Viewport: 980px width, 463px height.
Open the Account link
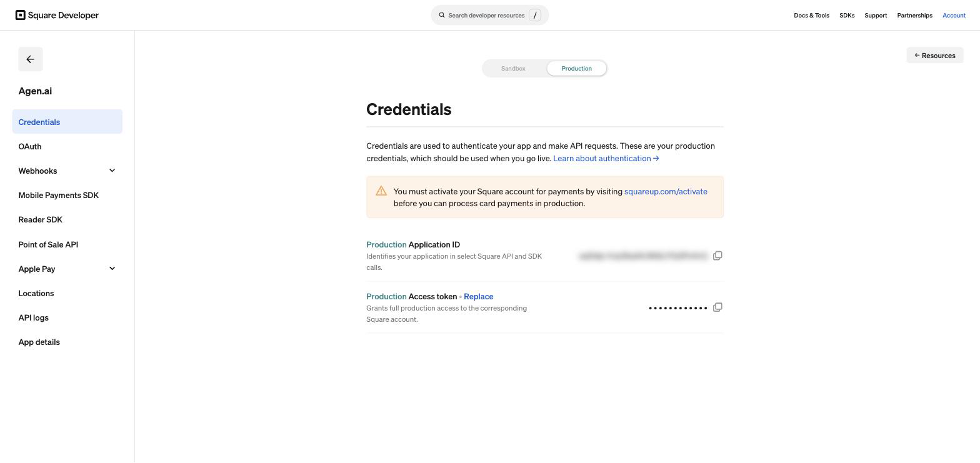point(954,15)
